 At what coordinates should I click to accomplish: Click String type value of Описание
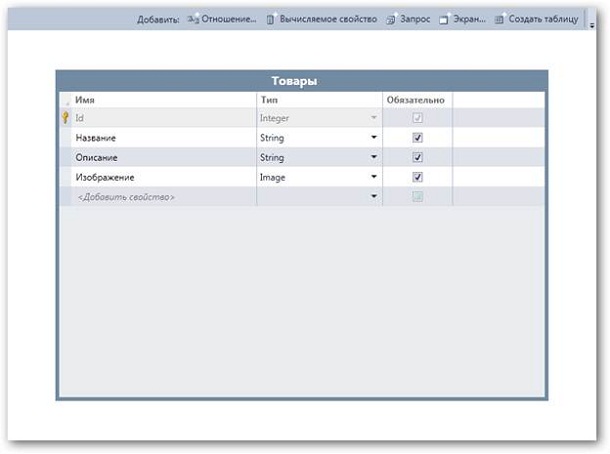tap(272, 158)
